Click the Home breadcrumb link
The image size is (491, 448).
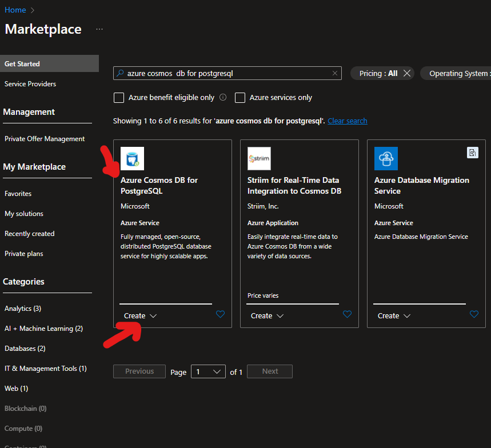(x=15, y=10)
